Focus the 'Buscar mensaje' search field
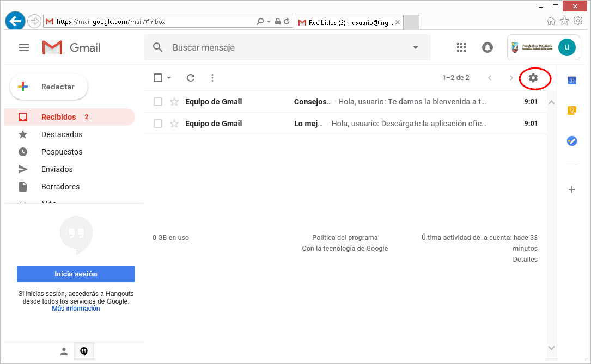This screenshot has width=591, height=364. (287, 47)
